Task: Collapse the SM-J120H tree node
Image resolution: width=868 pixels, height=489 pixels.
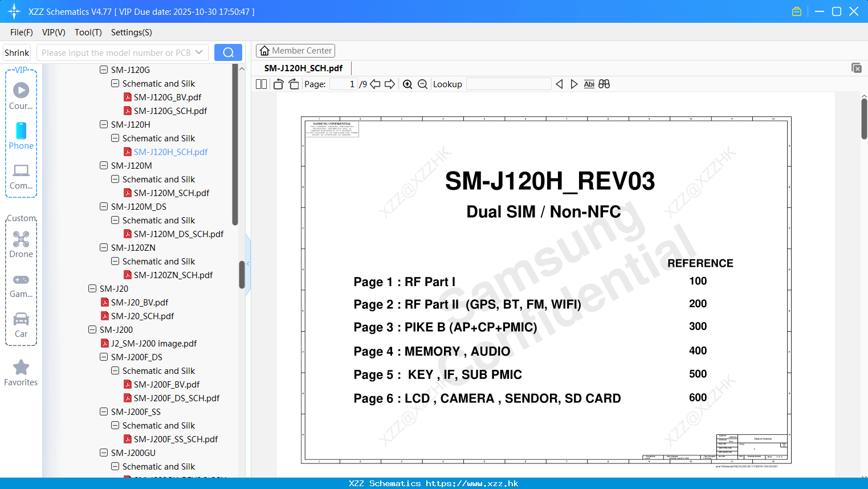Action: 104,124
